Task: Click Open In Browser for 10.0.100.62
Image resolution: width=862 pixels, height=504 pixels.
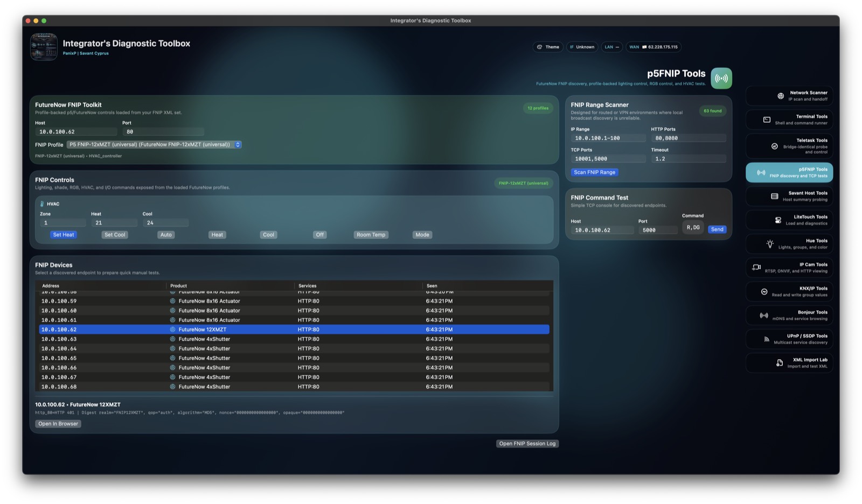Action: 58,424
